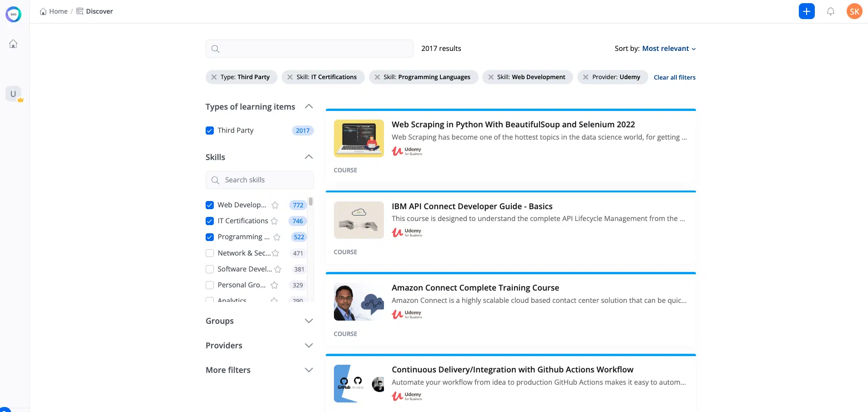Check the Personal Growth skill checkbox
This screenshot has width=868, height=412.
[210, 285]
